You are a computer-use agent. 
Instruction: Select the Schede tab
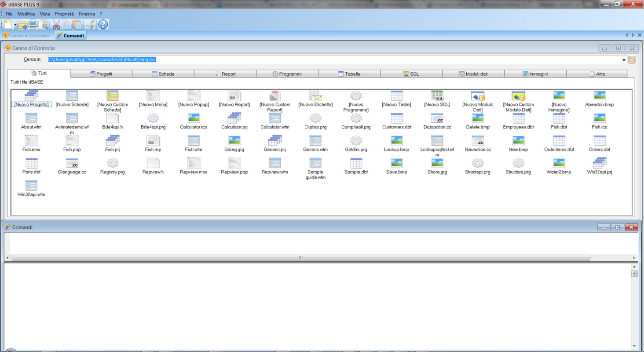click(163, 74)
